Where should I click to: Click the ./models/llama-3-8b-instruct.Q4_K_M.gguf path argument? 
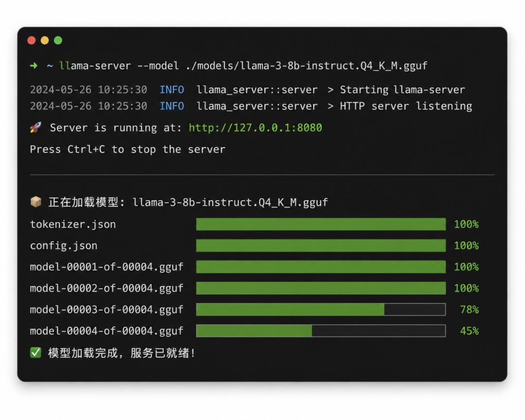pyautogui.click(x=306, y=66)
